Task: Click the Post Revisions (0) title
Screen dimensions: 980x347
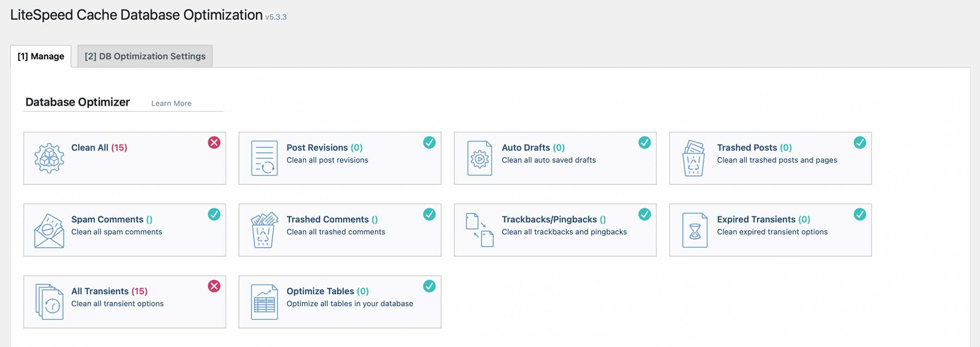Action: (x=324, y=148)
